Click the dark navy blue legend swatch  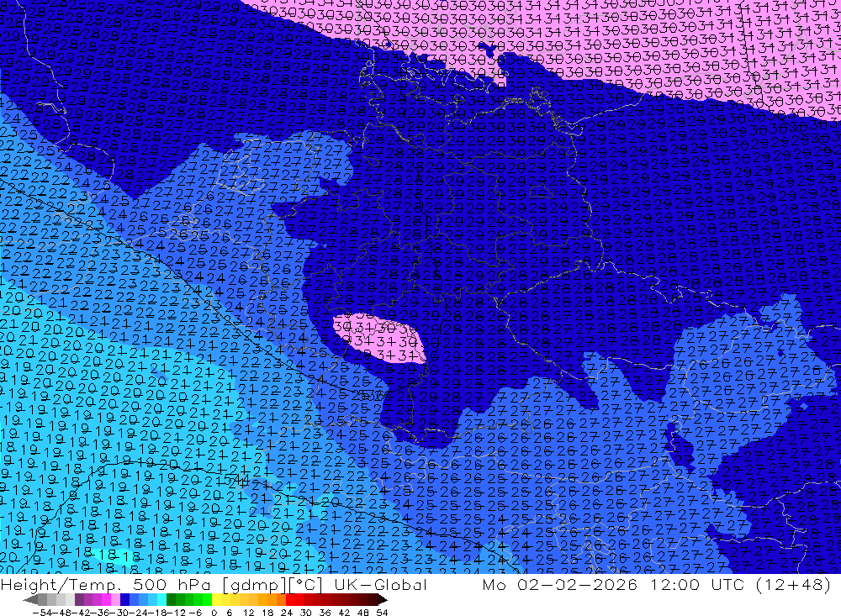pos(124,600)
